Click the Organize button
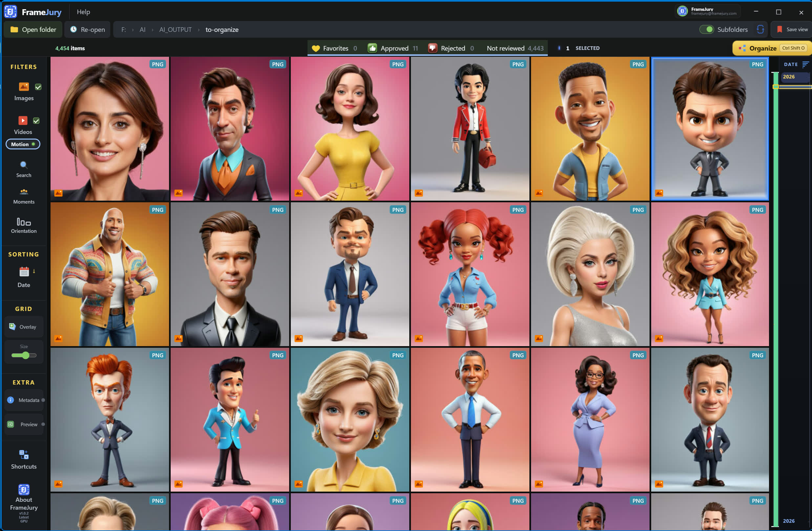 [x=772, y=49]
